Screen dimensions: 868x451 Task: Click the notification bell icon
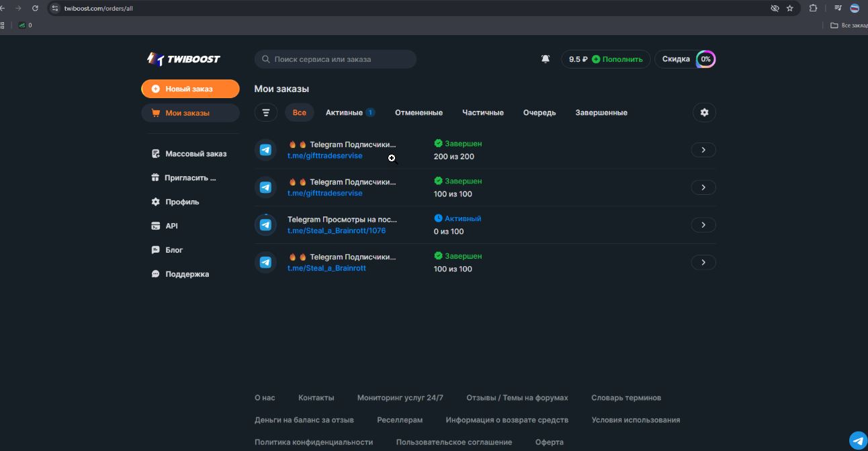546,59
